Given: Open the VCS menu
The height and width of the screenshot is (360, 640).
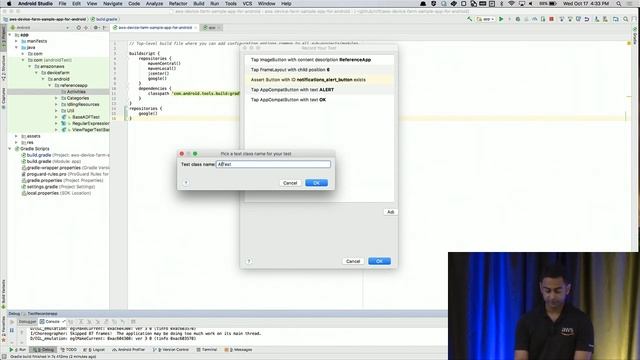Looking at the screenshot, I should (x=247, y=4).
